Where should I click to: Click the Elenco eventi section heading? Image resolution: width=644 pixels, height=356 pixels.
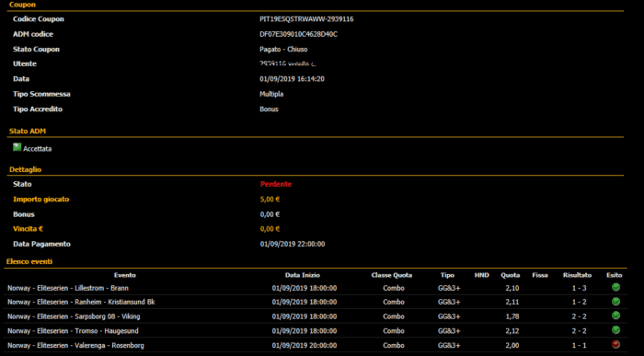coord(29,261)
